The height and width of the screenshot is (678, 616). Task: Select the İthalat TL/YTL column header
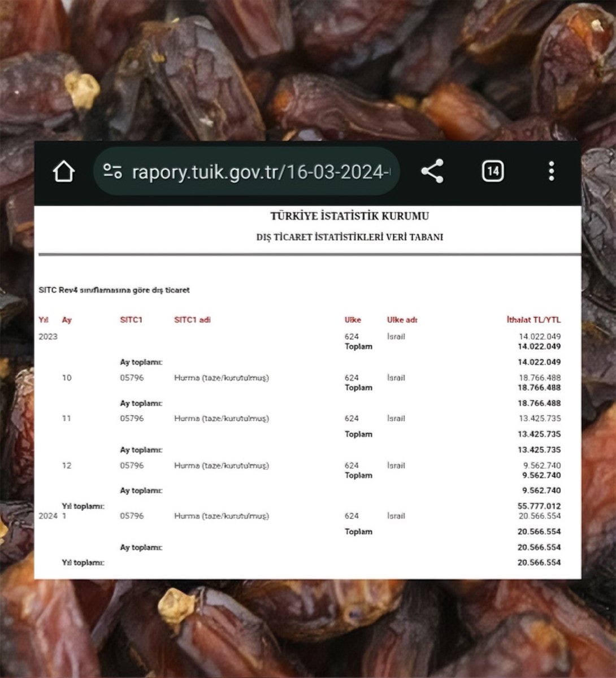click(534, 319)
